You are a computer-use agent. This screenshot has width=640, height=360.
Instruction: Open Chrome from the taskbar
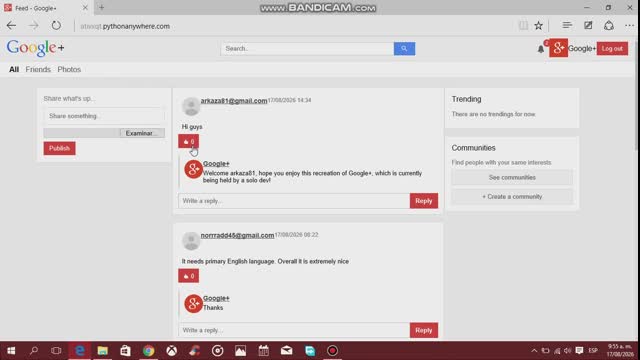tap(149, 351)
